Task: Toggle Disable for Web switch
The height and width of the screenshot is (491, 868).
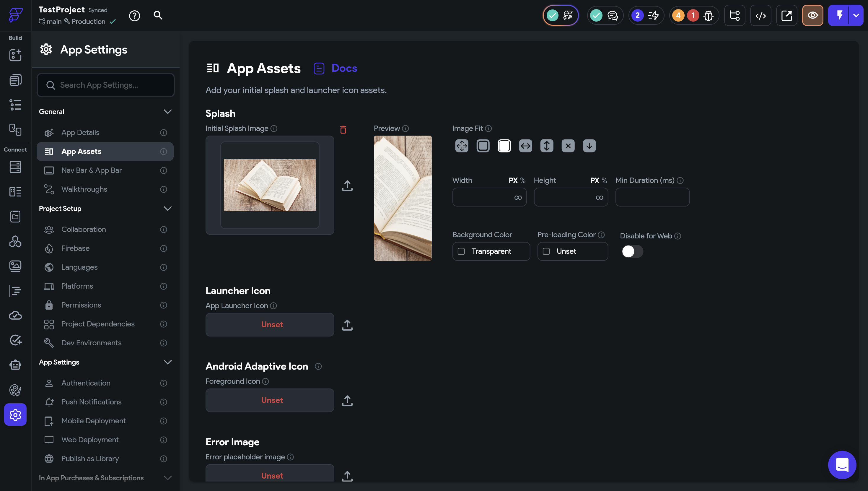Action: (632, 251)
